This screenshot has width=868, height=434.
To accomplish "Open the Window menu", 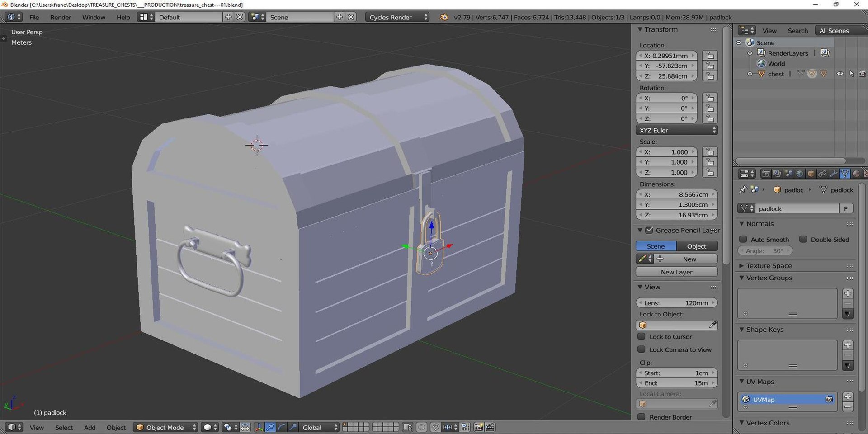I will (94, 17).
